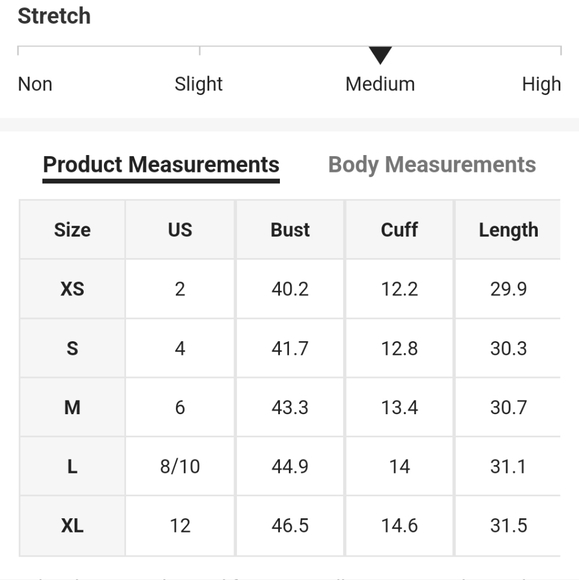Click the 29.9 length value cell
The height and width of the screenshot is (580, 579).
tap(508, 289)
